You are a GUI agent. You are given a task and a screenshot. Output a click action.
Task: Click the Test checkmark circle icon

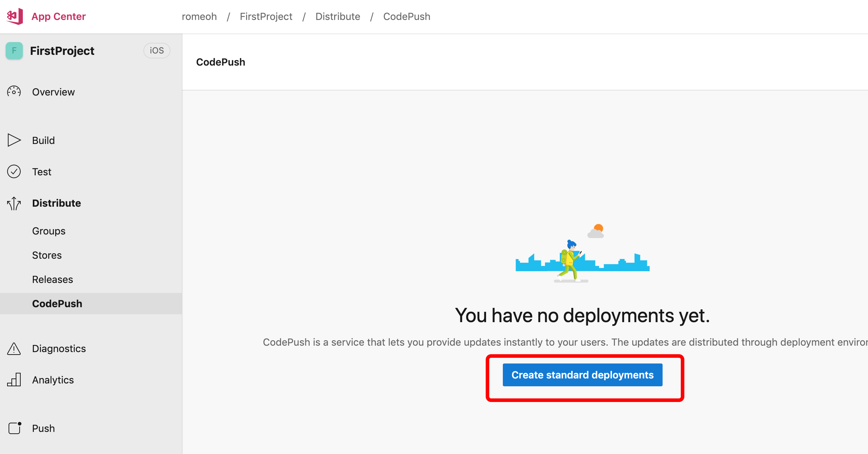click(14, 171)
